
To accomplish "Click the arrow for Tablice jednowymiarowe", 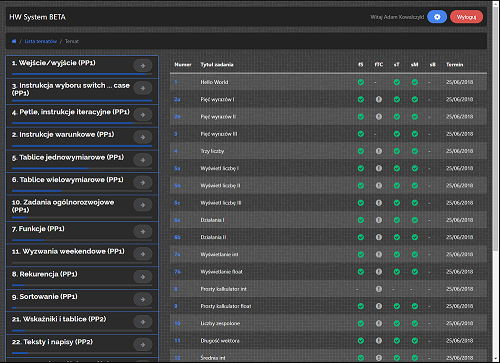I will coord(143,160).
